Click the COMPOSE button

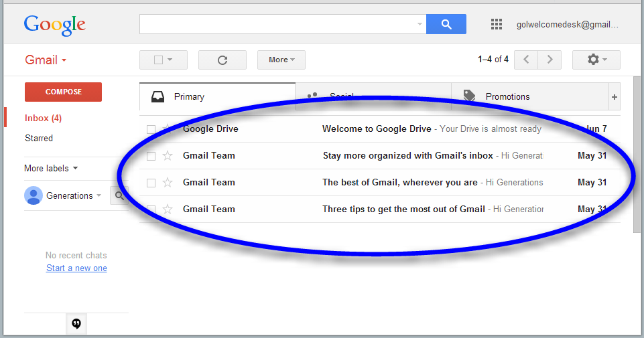(x=63, y=92)
